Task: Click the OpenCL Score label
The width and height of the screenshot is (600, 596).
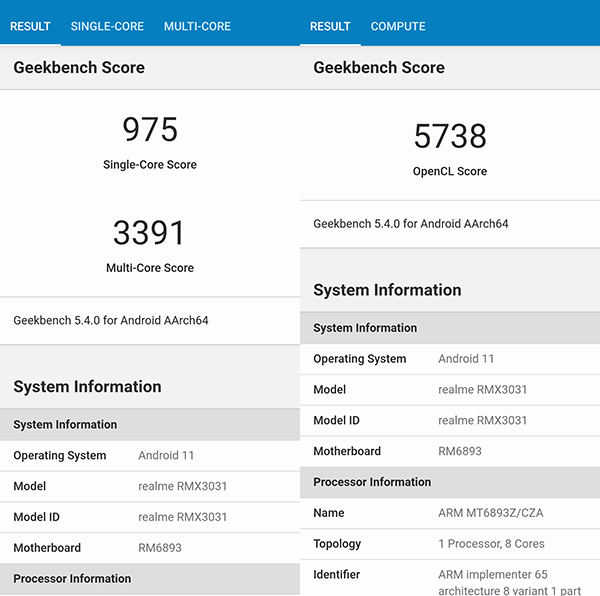Action: [x=450, y=171]
